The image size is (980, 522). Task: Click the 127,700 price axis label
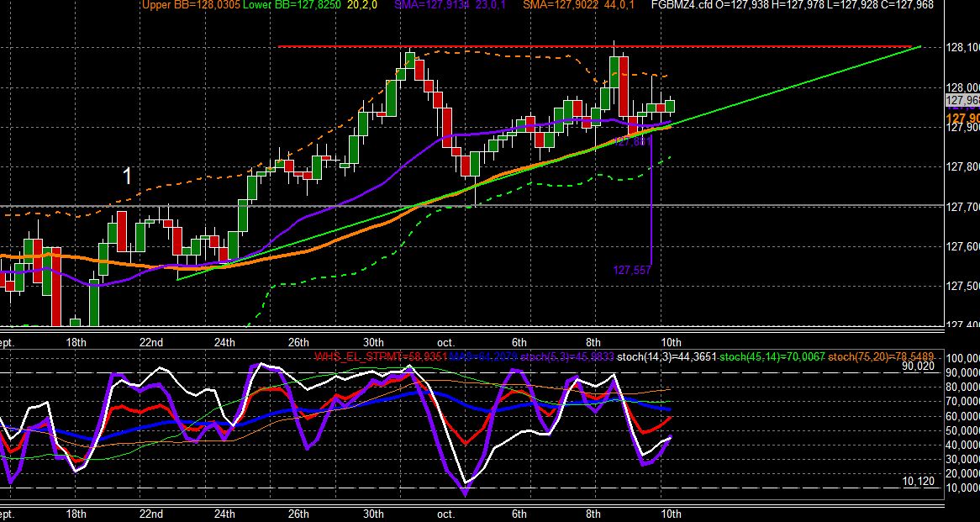[x=962, y=206]
